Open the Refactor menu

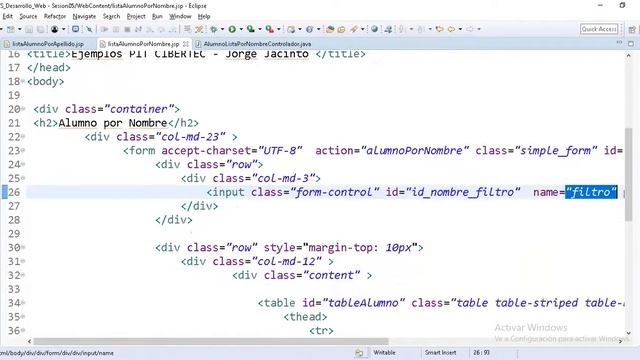pos(55,16)
